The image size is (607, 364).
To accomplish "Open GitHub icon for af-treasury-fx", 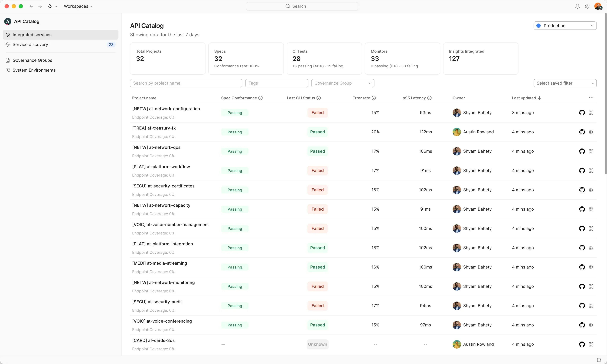I will click(582, 132).
